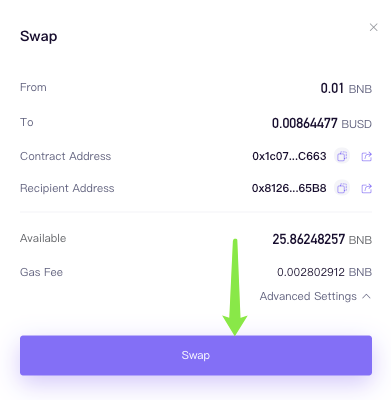
Task: Click the 0.002802912 BNB gas fee value
Action: point(324,272)
